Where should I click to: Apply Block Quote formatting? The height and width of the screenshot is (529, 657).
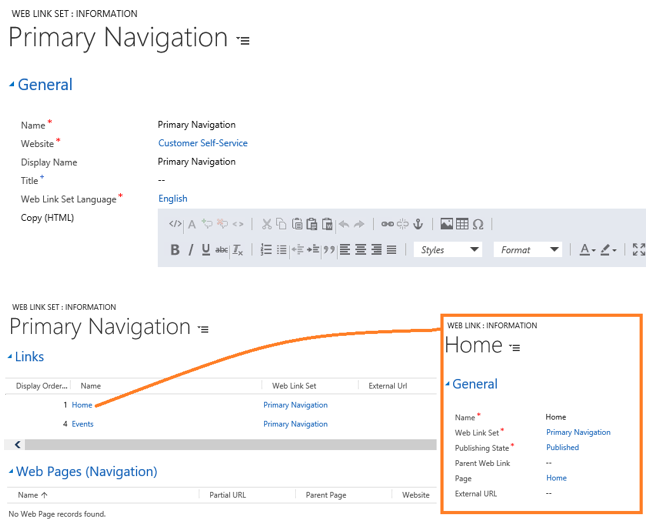coord(329,250)
